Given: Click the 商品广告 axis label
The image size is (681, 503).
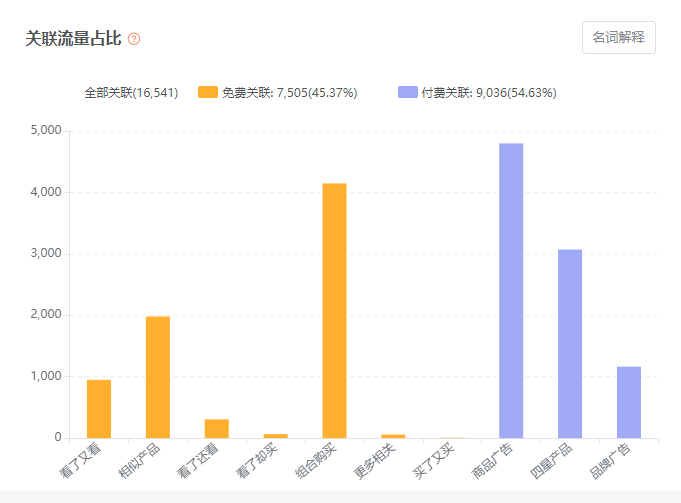Looking at the screenshot, I should (493, 460).
